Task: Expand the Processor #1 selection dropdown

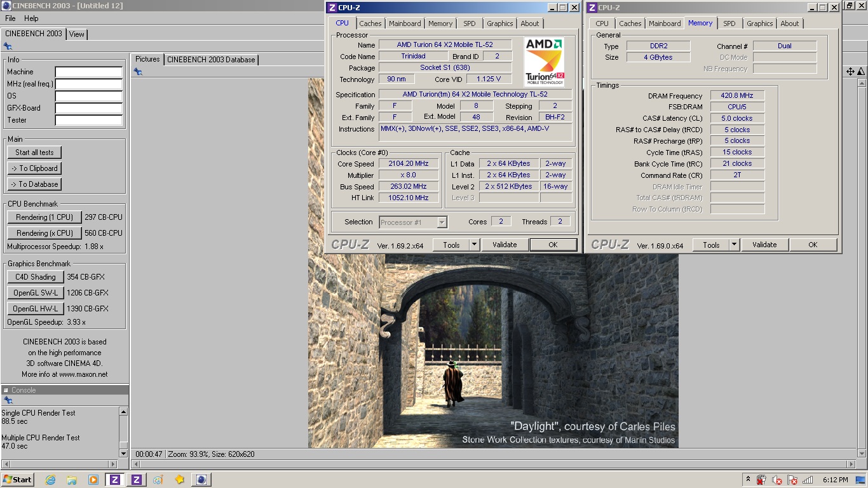Action: (442, 222)
